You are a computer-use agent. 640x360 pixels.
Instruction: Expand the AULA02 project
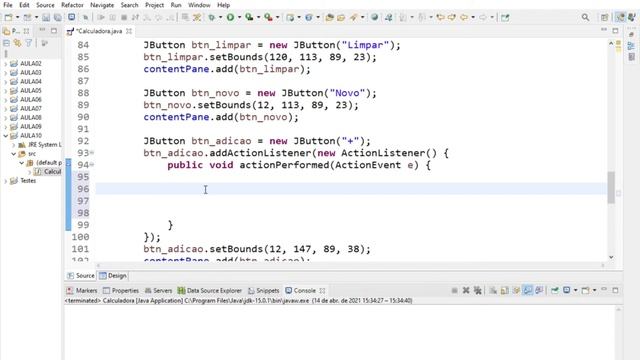click(x=6, y=64)
